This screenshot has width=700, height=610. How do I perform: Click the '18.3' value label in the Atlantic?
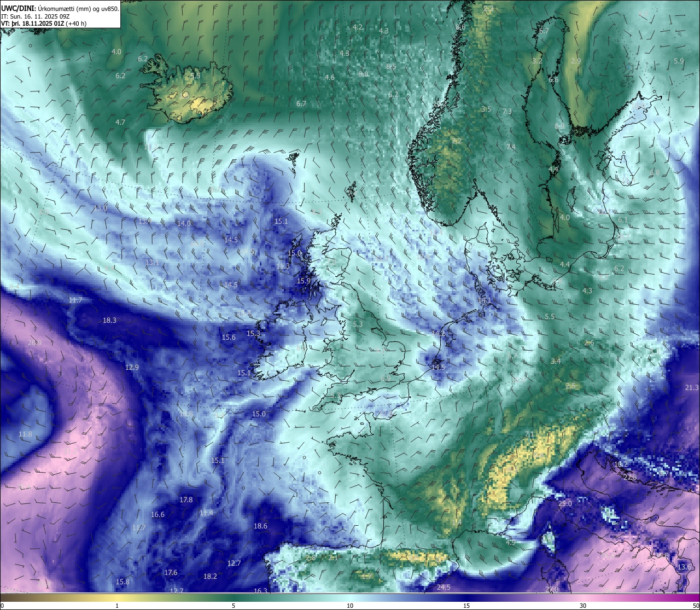pyautogui.click(x=109, y=321)
